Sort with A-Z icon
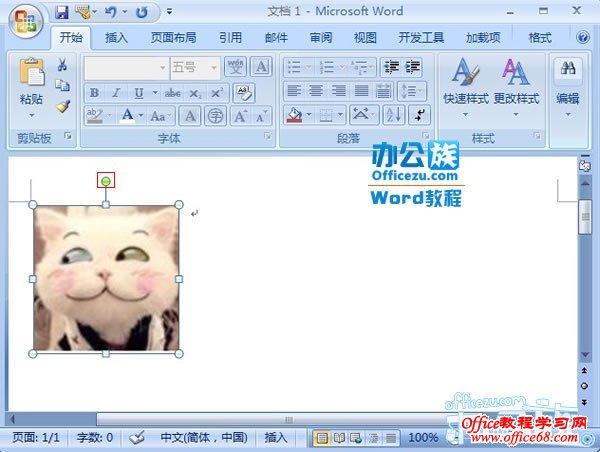 [394, 115]
